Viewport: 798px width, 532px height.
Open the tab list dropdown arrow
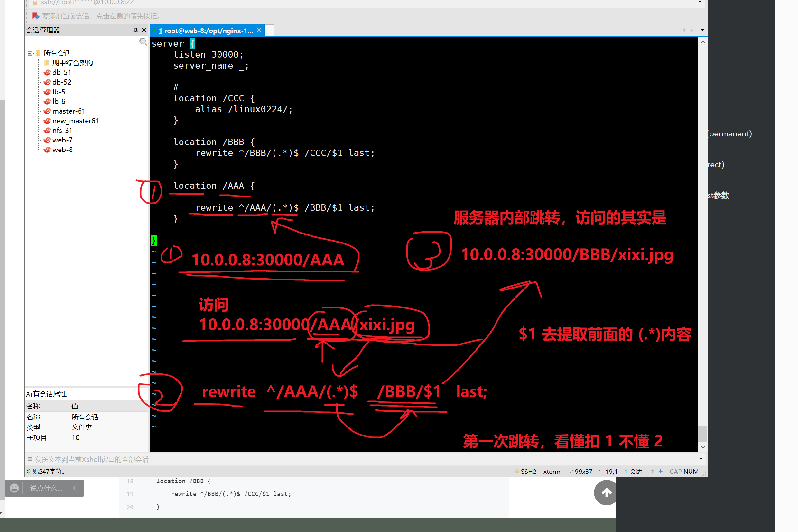pos(702,30)
